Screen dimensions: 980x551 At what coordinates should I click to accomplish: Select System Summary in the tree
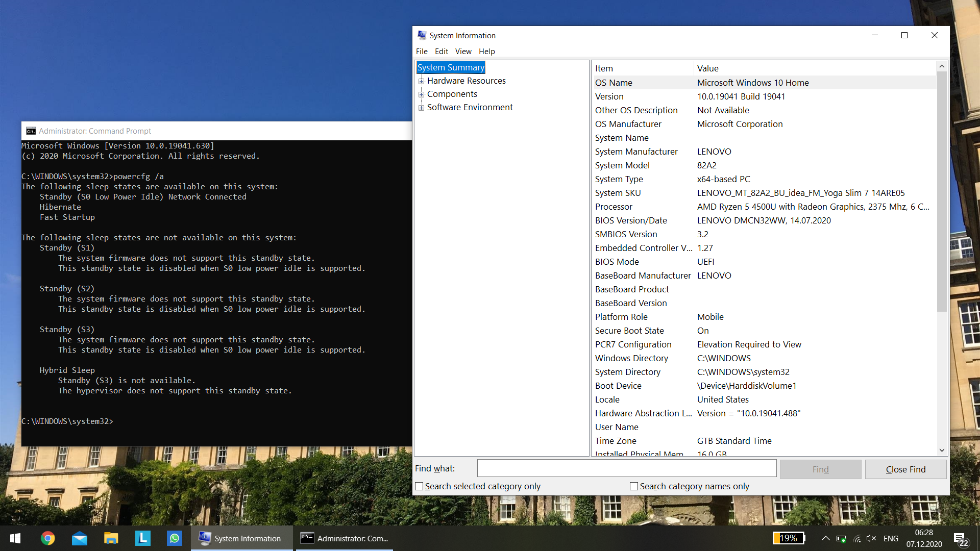click(x=451, y=67)
